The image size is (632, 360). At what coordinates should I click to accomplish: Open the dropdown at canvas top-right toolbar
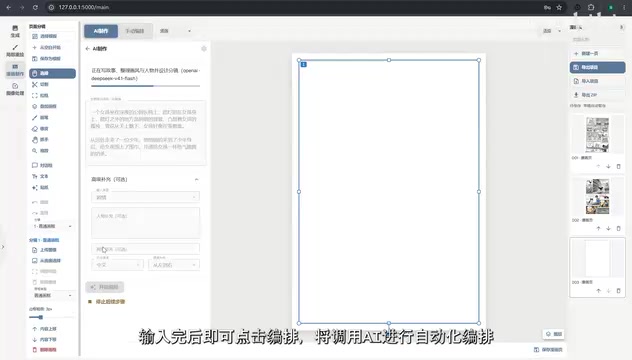click(x=552, y=31)
